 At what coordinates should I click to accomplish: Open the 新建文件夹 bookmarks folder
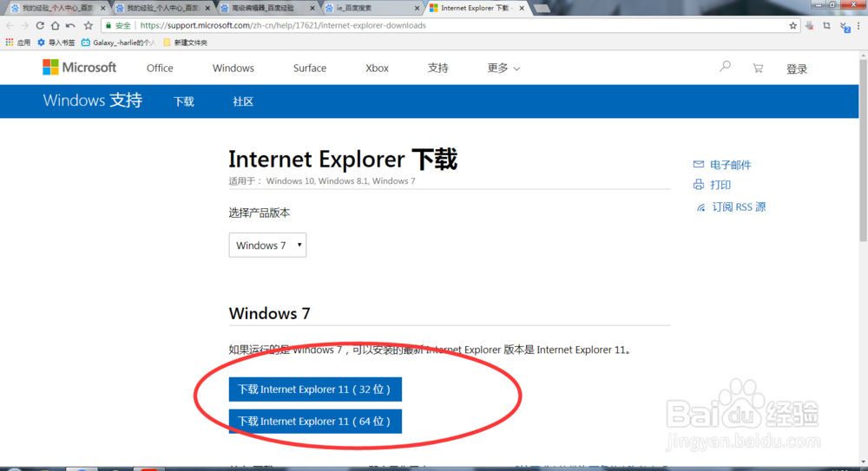(186, 43)
